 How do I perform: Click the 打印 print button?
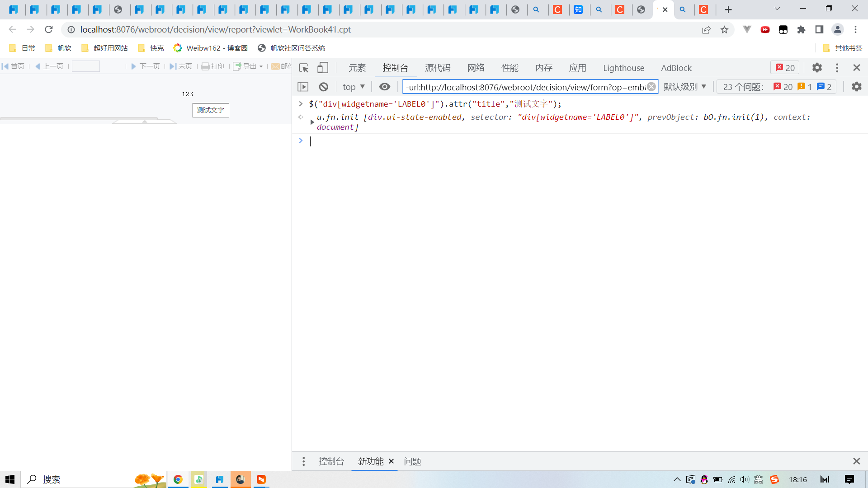coord(212,66)
